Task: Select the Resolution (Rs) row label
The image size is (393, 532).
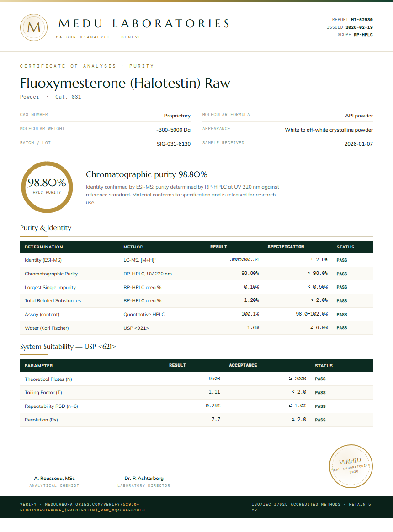Action: [x=41, y=420]
